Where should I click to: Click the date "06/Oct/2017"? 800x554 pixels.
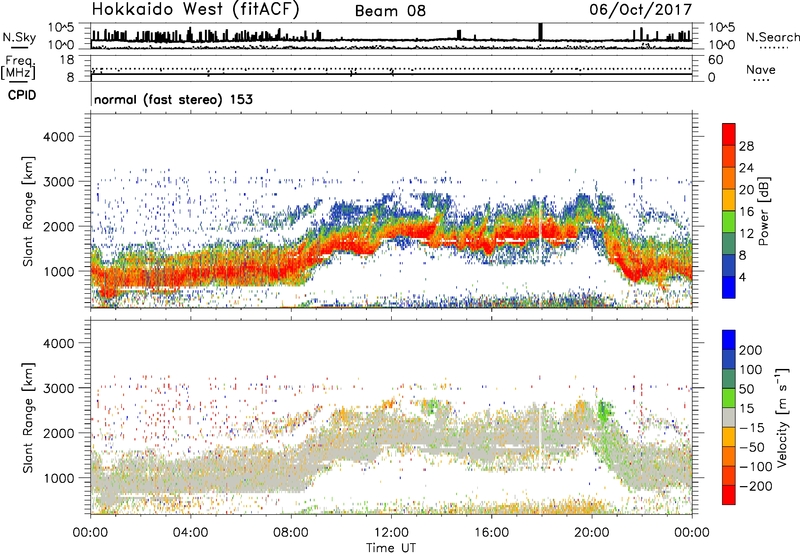640,9
